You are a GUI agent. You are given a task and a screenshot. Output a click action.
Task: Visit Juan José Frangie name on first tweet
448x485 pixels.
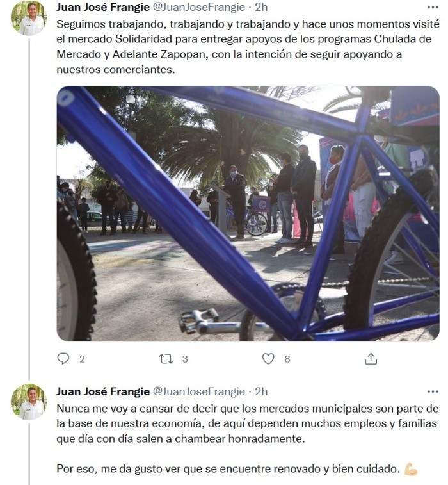click(x=103, y=7)
